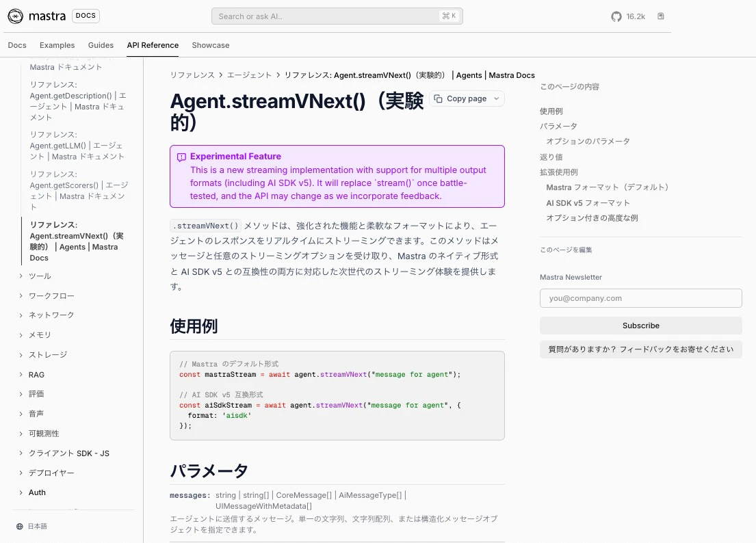Viewport: 756px width, 543px height.
Task: Click the you@company.com email field
Action: [641, 298]
